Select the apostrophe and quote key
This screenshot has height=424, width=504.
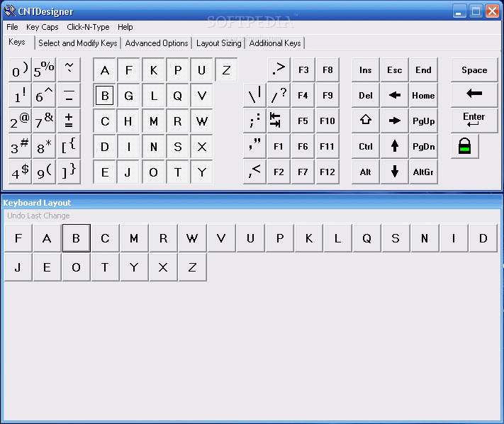coord(254,146)
